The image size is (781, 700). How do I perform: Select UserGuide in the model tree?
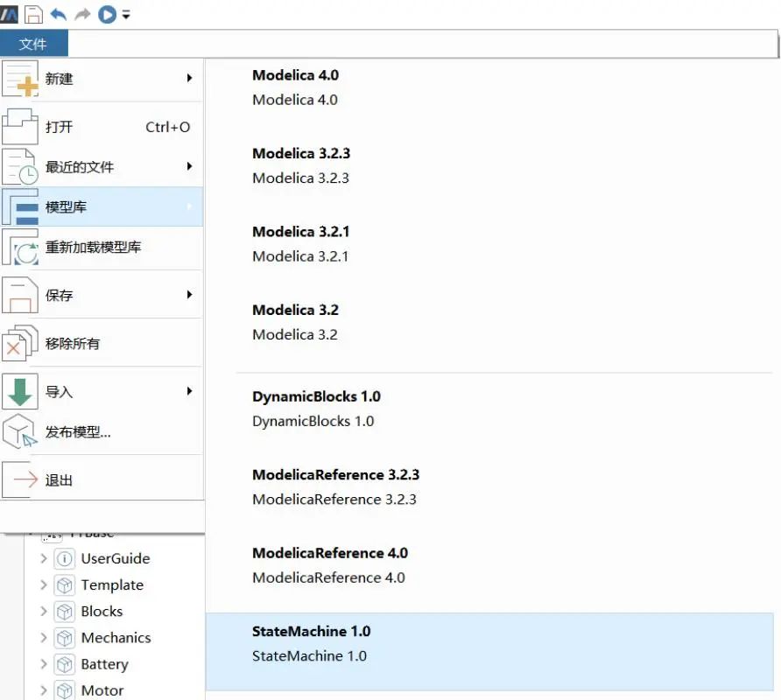click(116, 558)
